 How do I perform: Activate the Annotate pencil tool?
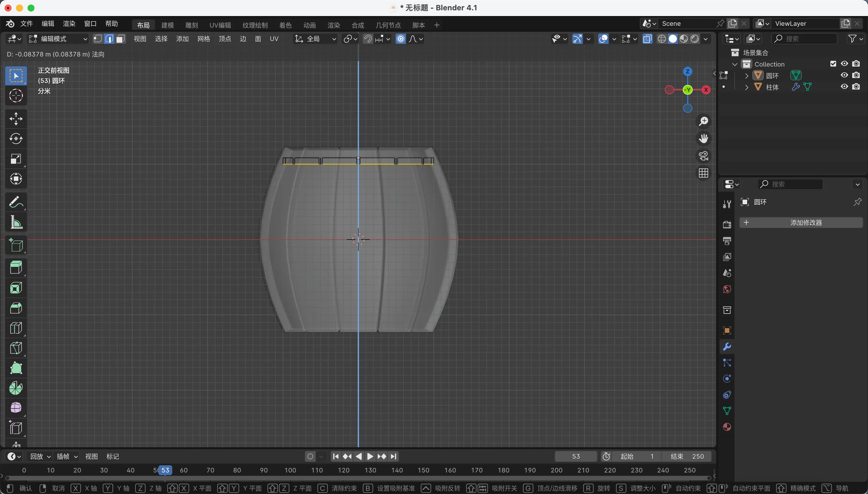pyautogui.click(x=16, y=202)
